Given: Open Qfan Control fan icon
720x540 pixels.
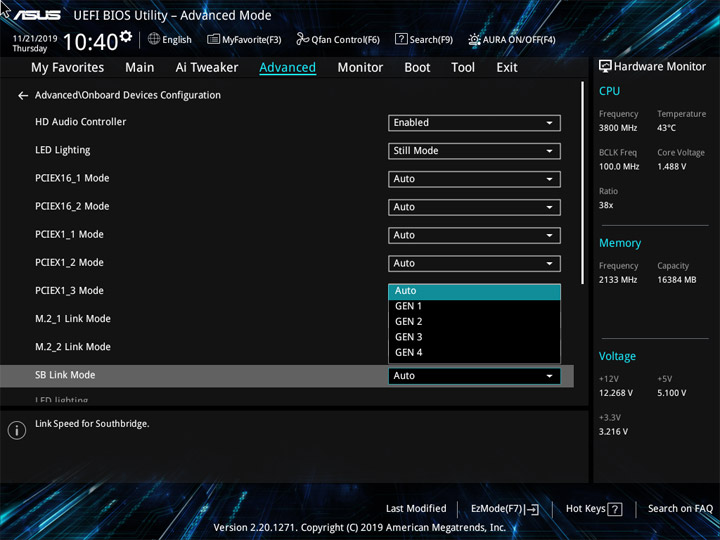Looking at the screenshot, I should (302, 39).
